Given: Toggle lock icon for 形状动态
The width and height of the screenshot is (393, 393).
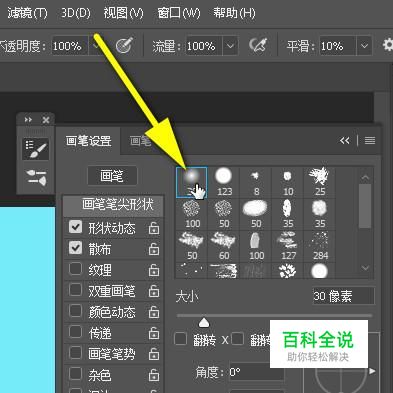Looking at the screenshot, I should (x=154, y=228).
